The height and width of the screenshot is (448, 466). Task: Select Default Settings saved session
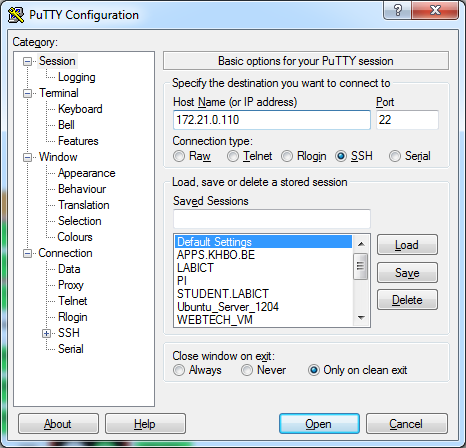pyautogui.click(x=263, y=242)
